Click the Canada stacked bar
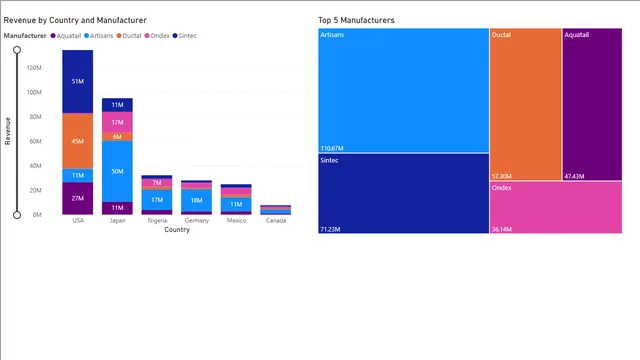640x360 pixels. [276, 210]
